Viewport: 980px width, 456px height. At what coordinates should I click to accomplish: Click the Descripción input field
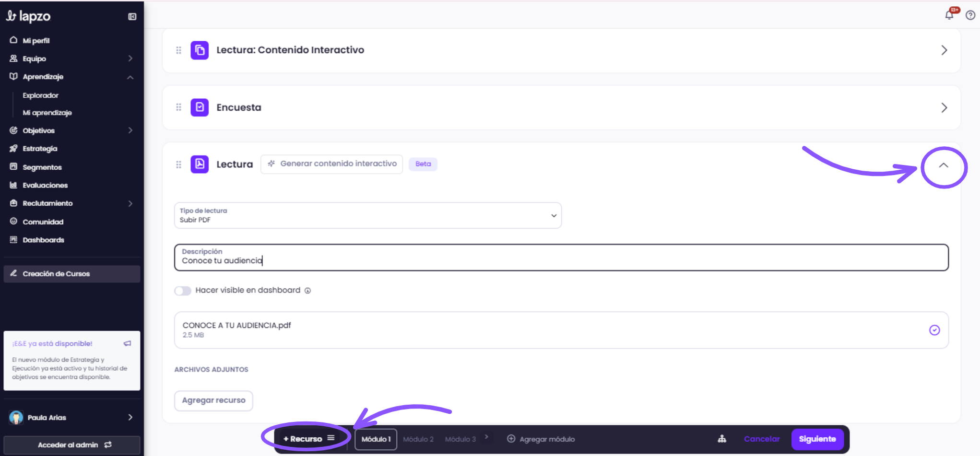(x=561, y=257)
